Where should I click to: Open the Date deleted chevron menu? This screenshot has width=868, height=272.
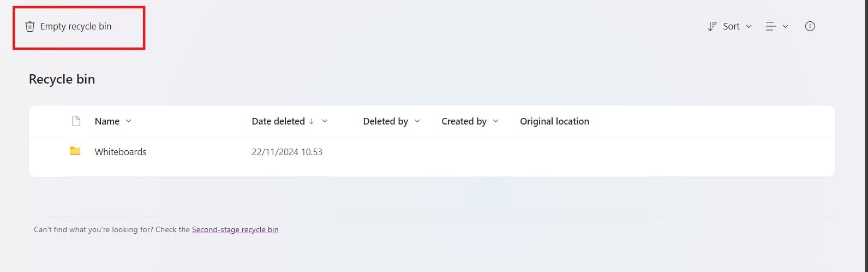tap(325, 121)
